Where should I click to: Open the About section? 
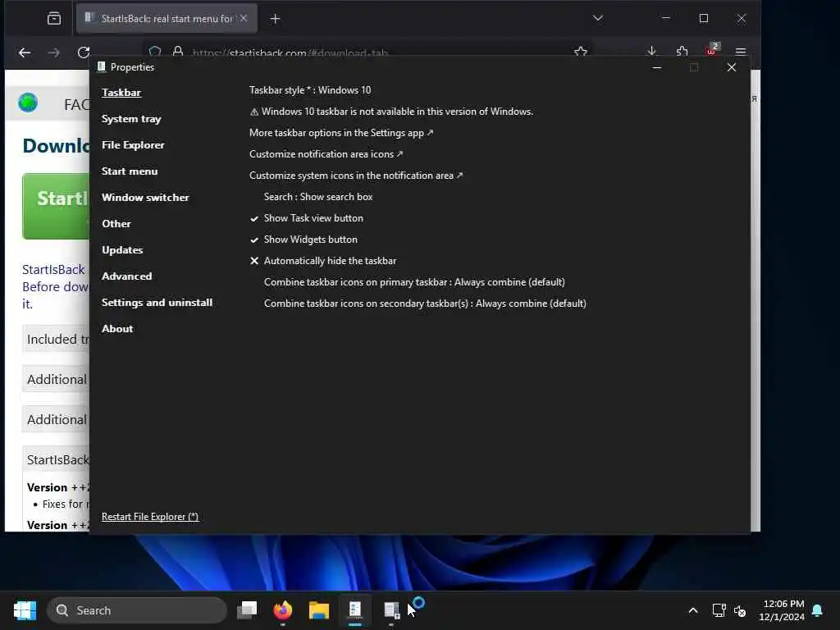pos(117,328)
